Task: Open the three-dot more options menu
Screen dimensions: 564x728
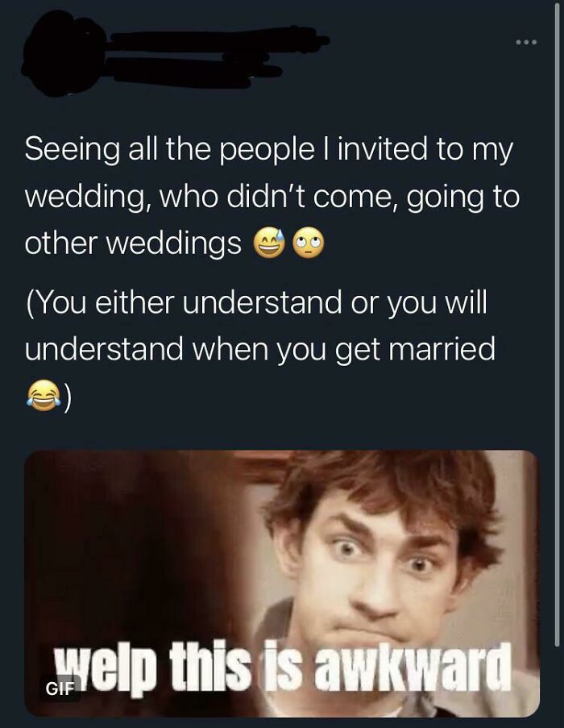Action: pyautogui.click(x=526, y=43)
